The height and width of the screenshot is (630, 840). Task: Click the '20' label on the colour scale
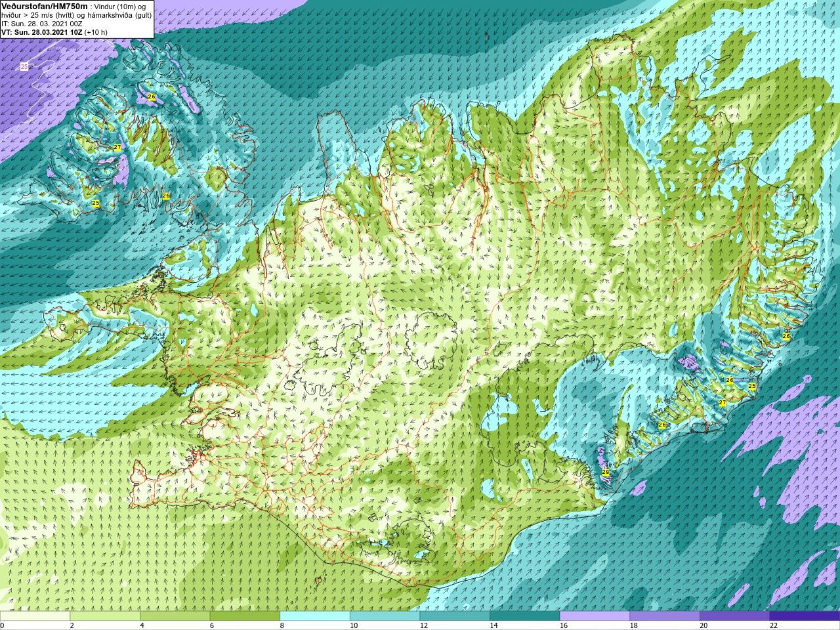704,625
